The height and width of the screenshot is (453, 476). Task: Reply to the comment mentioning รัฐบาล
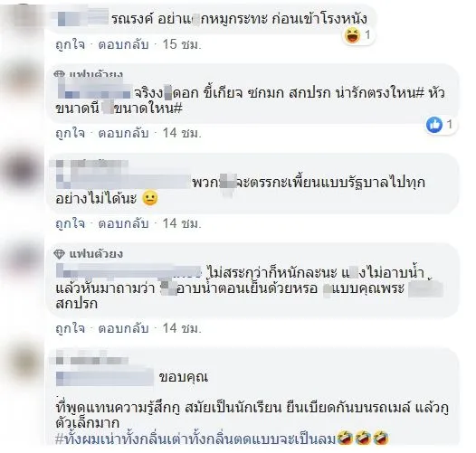[123, 224]
